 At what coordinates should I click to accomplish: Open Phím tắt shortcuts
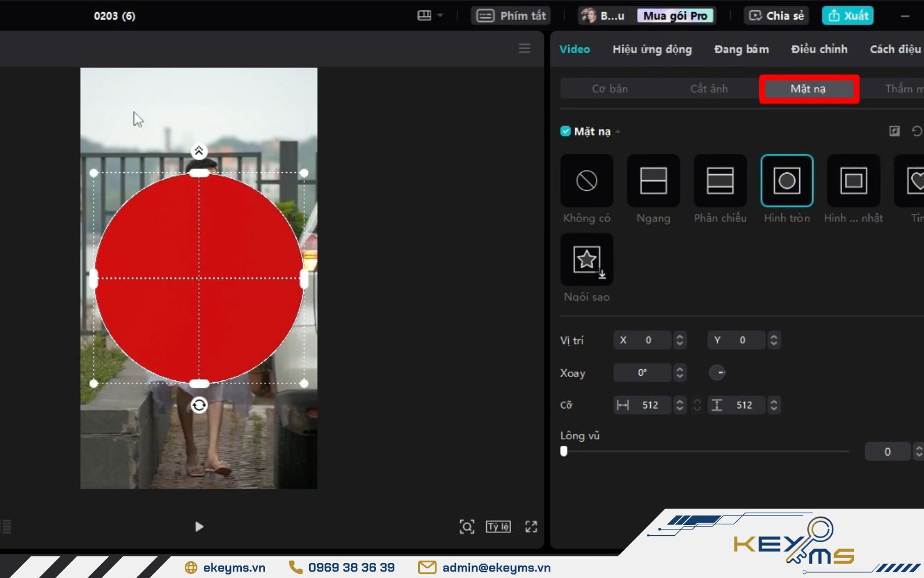pos(511,16)
